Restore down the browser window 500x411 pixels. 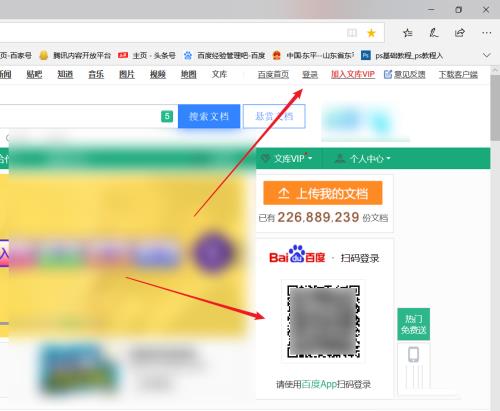coord(459,9)
